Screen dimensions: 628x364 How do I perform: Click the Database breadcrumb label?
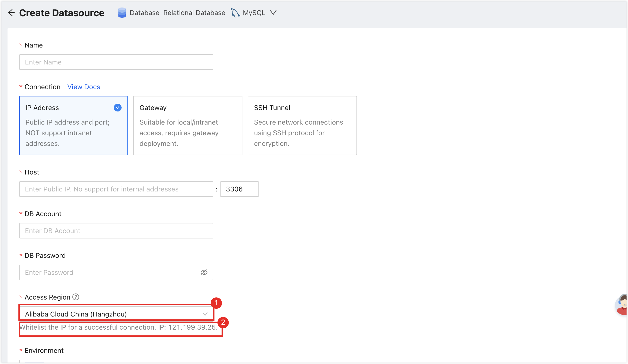(x=144, y=13)
